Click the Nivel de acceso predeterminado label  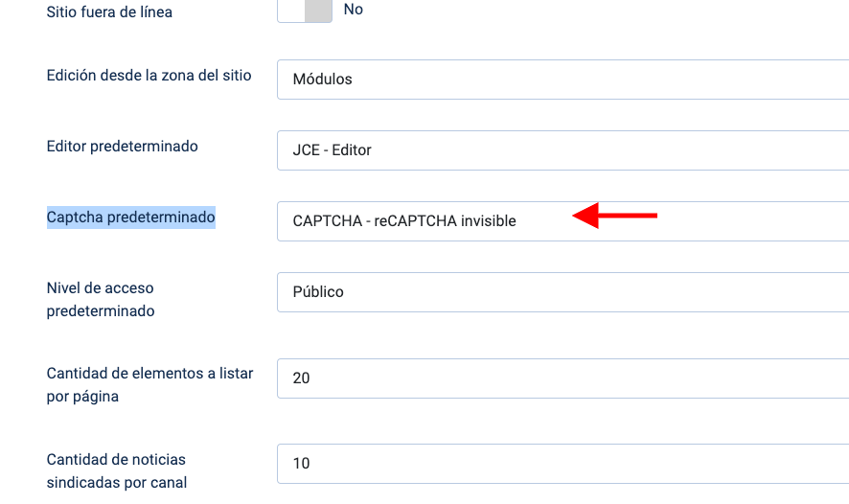click(101, 299)
